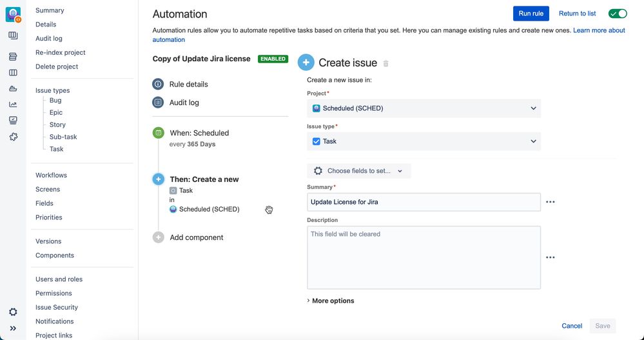The image size is (644, 340).
Task: Expand More options section
Action: (x=330, y=301)
